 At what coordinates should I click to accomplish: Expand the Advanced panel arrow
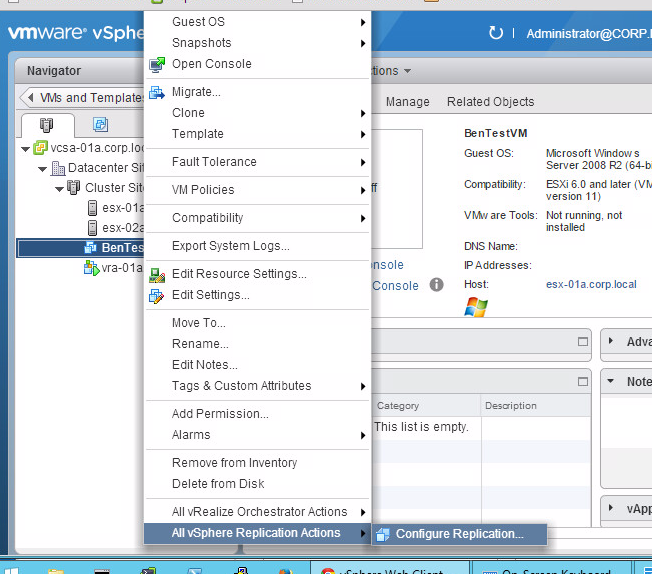610,341
